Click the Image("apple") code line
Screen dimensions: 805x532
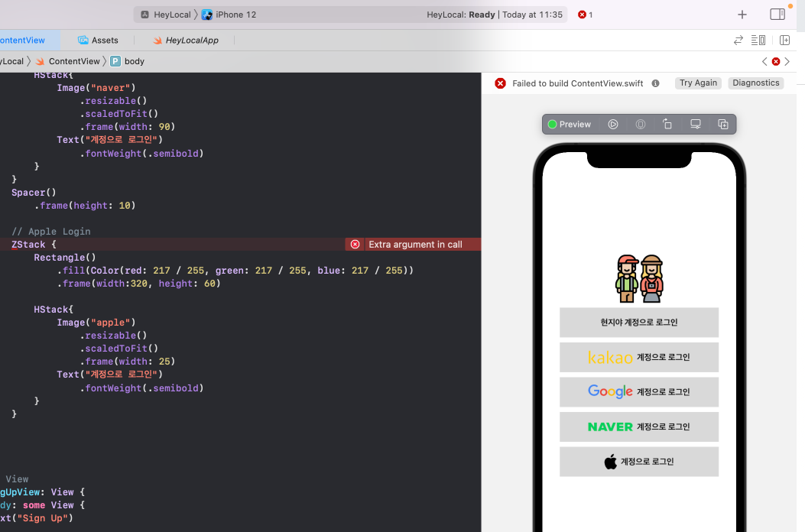coord(96,323)
